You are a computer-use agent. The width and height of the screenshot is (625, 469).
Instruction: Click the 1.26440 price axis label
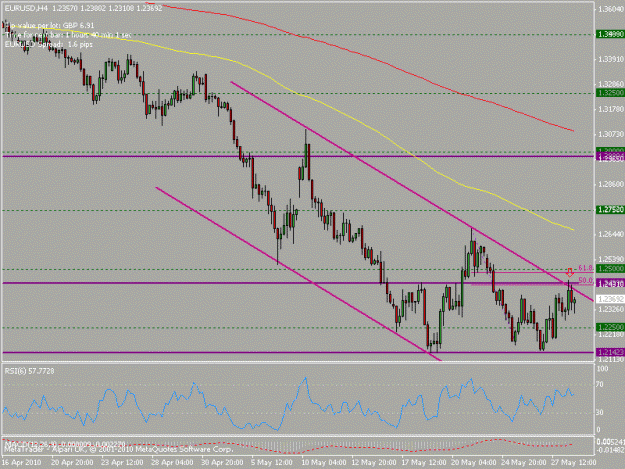click(611, 234)
